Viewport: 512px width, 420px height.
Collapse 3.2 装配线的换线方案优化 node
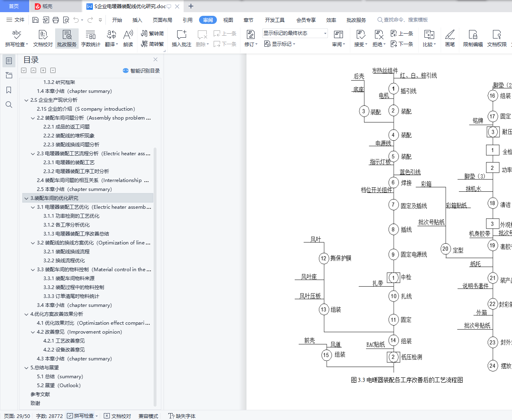point(33,243)
